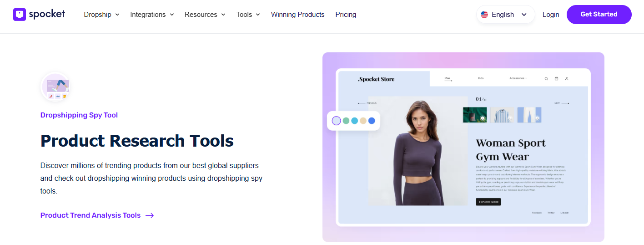Click the round Dropshipping Spy Tool icon

[x=55, y=87]
